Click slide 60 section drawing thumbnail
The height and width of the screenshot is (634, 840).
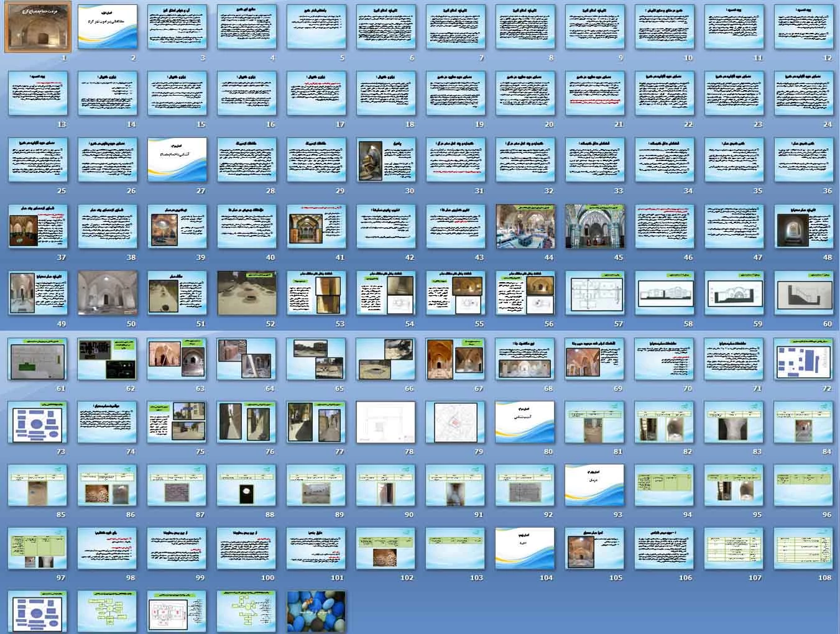point(804,293)
